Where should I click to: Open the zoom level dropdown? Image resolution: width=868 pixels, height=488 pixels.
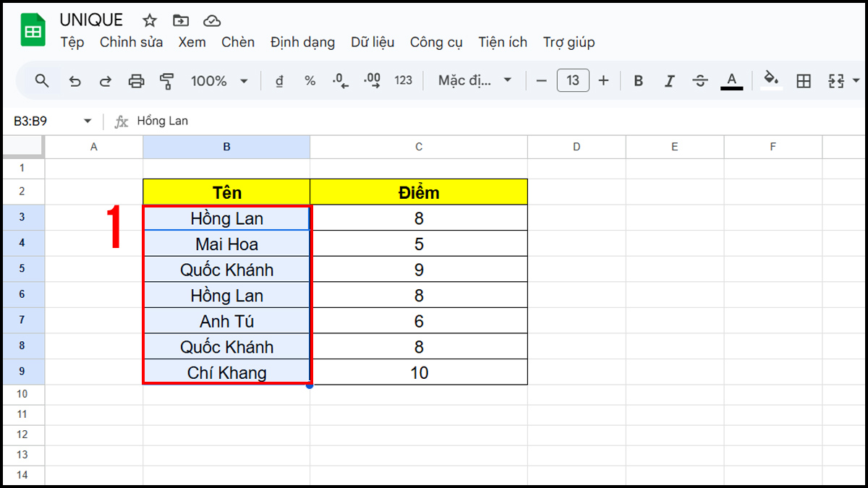coord(219,80)
